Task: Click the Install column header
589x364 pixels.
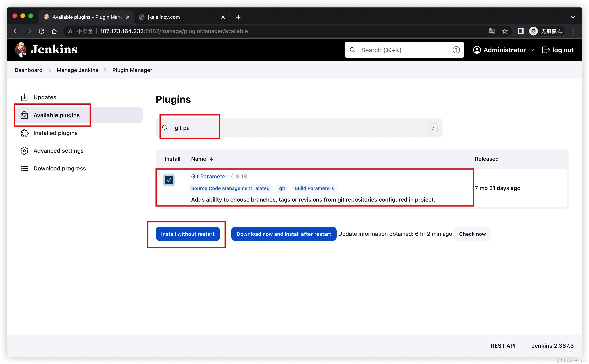Action: click(172, 159)
